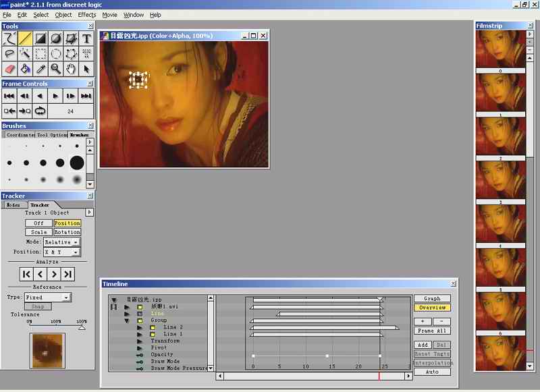Select the Hand pan tool
The width and height of the screenshot is (540, 392).
pos(72,68)
